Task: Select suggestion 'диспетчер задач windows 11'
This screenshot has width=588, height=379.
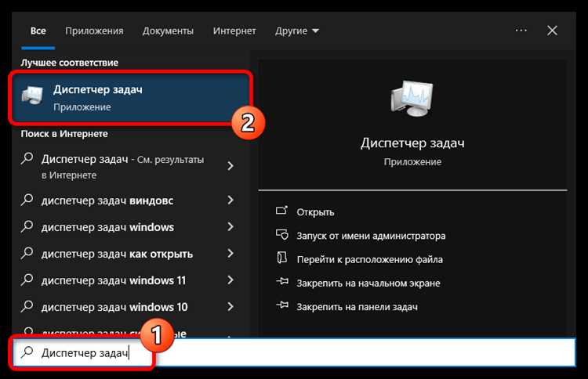Action: click(114, 280)
